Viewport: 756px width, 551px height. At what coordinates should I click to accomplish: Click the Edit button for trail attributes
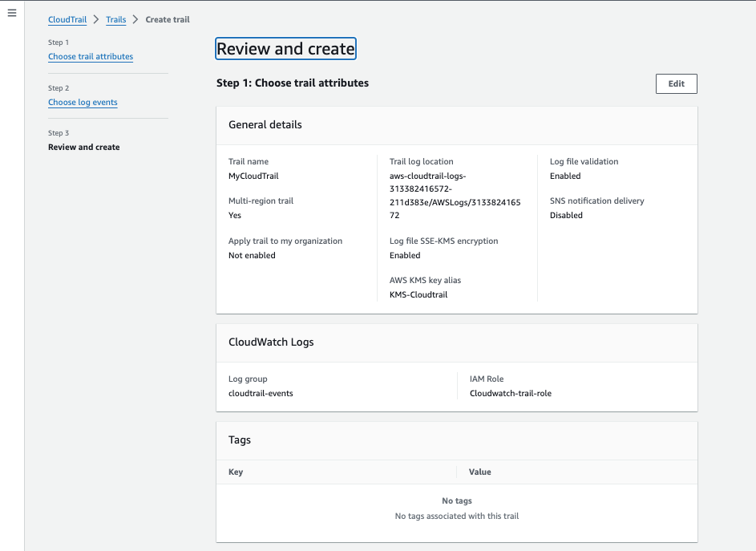(x=676, y=83)
